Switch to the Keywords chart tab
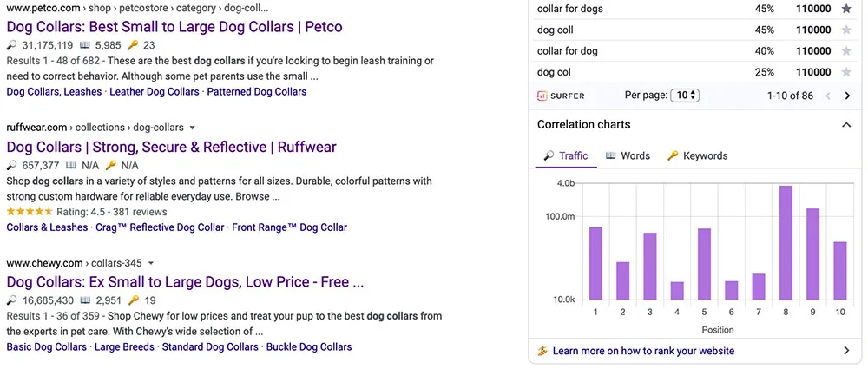This screenshot has width=868, height=369. 698,155
